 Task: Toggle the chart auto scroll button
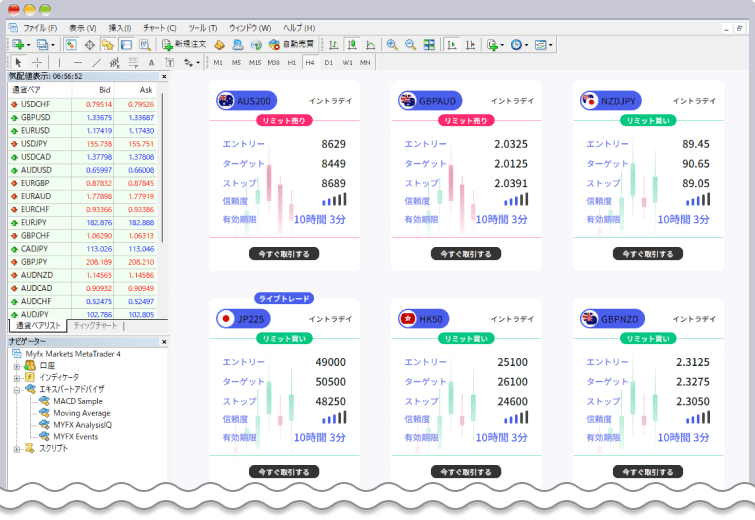click(x=451, y=45)
